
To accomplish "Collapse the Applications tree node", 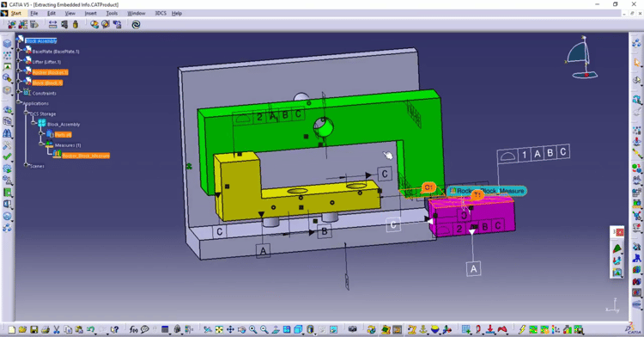I will pyautogui.click(x=19, y=103).
